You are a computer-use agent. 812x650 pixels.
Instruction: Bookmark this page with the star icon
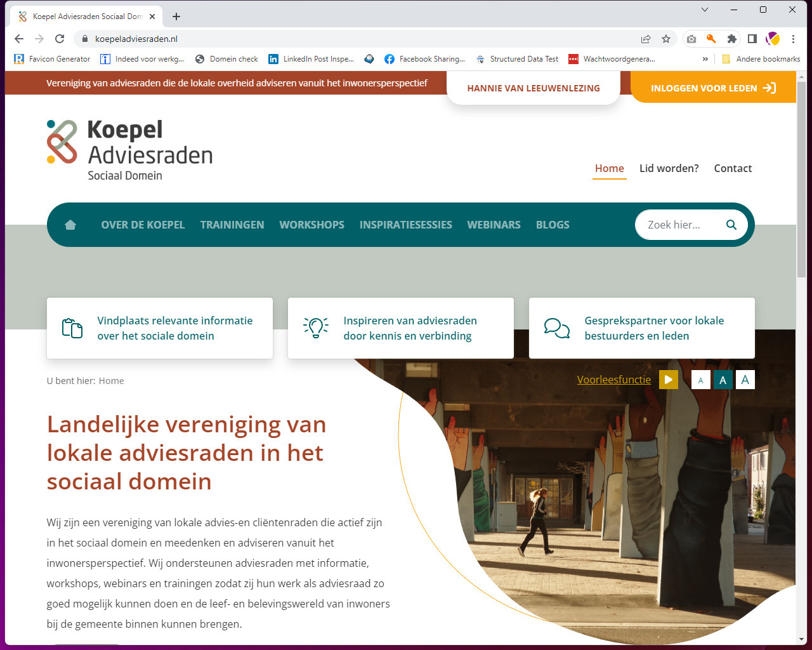click(666, 39)
